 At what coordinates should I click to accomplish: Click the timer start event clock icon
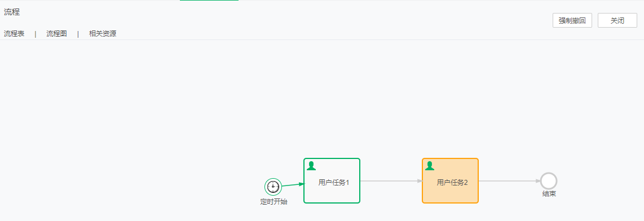[x=273, y=187]
